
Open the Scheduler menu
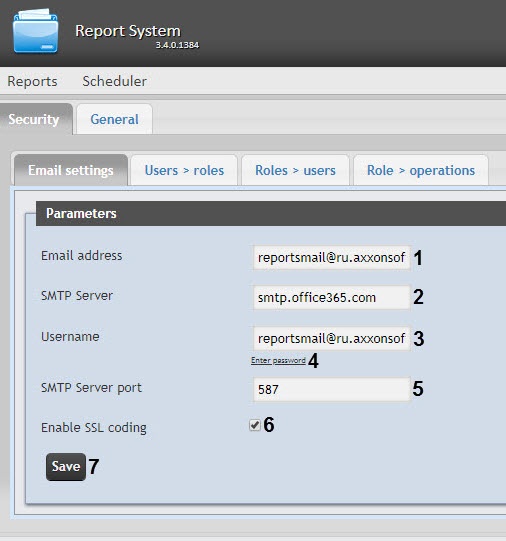pyautogui.click(x=115, y=81)
